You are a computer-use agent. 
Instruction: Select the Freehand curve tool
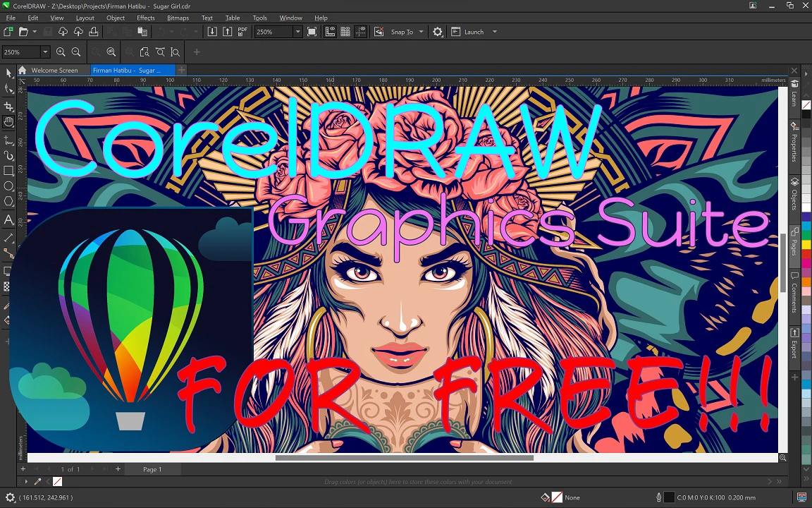[8, 140]
